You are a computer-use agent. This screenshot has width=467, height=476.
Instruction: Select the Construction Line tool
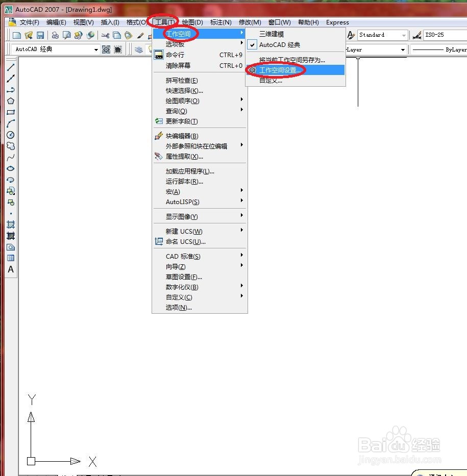11,79
